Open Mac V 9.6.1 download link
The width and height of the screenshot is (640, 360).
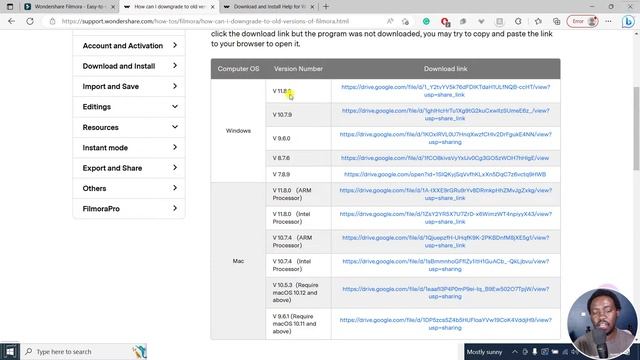click(x=445, y=324)
